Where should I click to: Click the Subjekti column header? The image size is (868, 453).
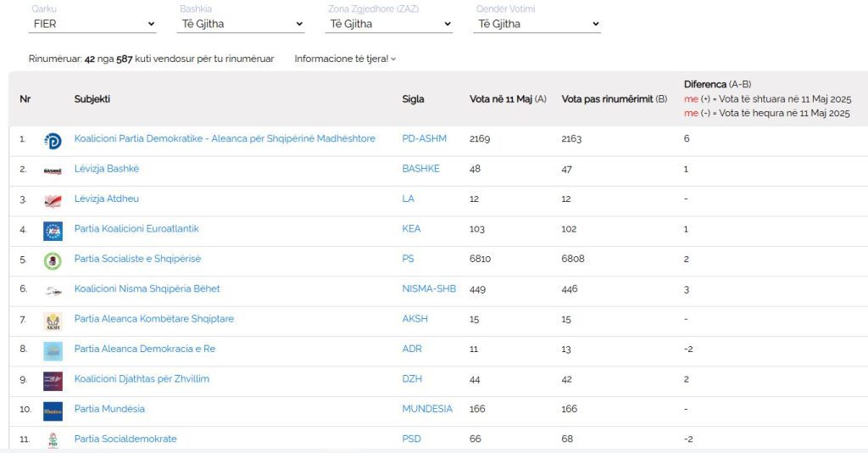(x=92, y=99)
